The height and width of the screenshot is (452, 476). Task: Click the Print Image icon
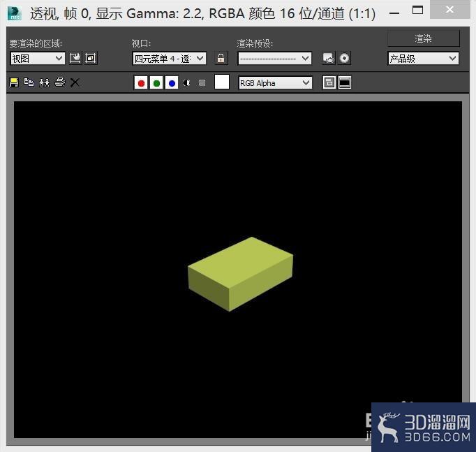tap(60, 82)
